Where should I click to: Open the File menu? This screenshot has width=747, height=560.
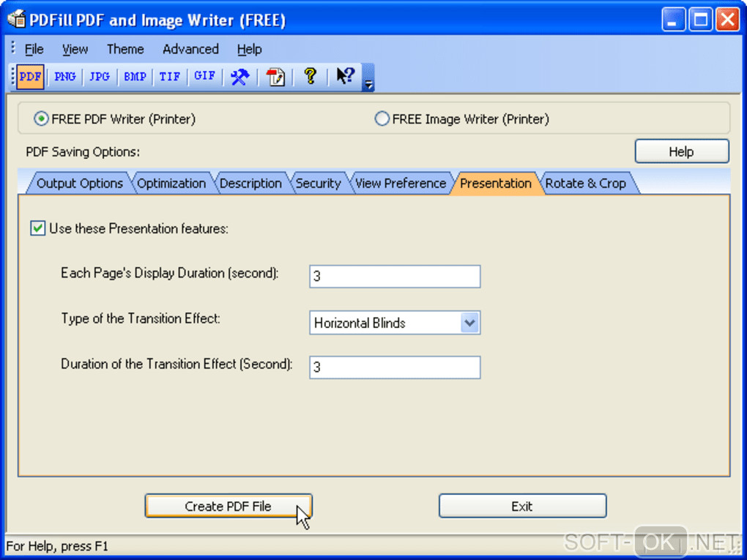click(x=34, y=49)
